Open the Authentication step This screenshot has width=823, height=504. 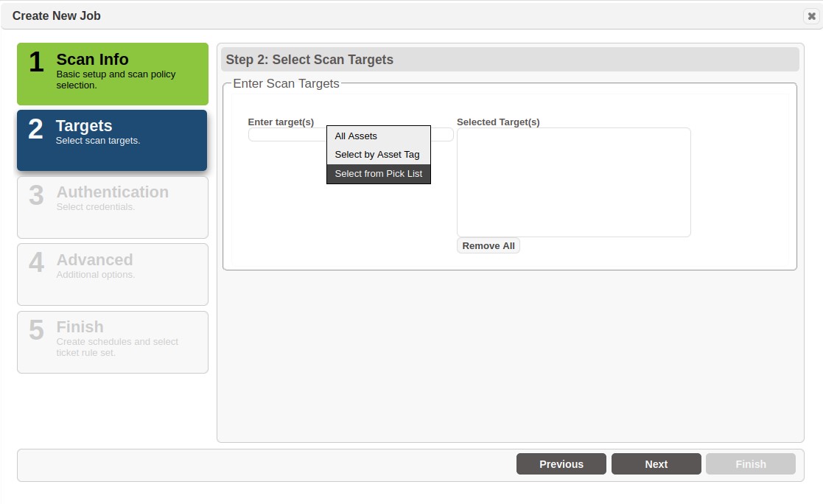[112, 207]
